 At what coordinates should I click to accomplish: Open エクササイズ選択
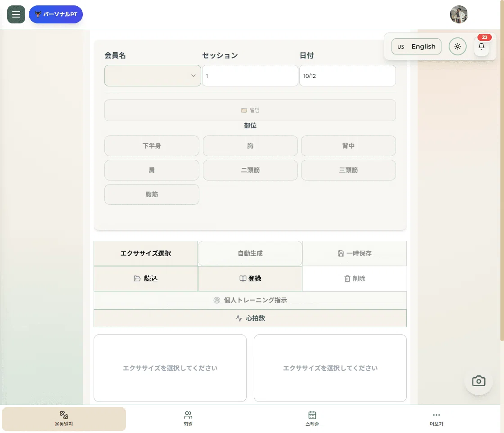(146, 253)
